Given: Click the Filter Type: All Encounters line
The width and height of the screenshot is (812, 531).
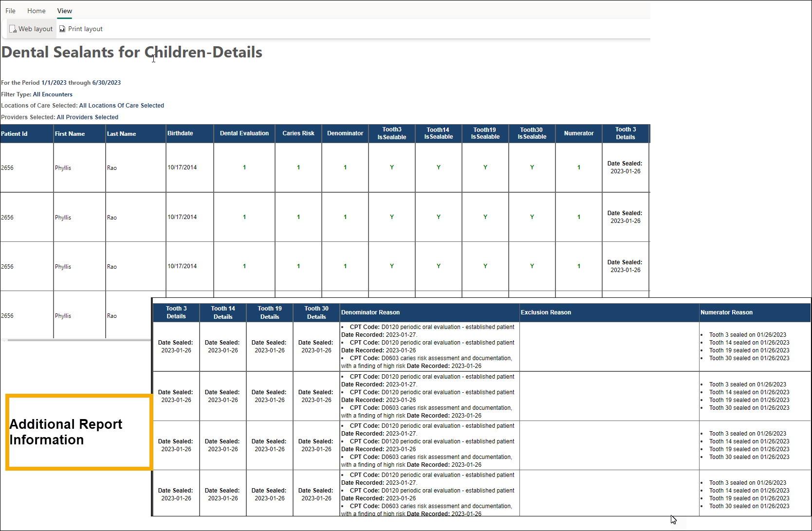Looking at the screenshot, I should pos(37,94).
